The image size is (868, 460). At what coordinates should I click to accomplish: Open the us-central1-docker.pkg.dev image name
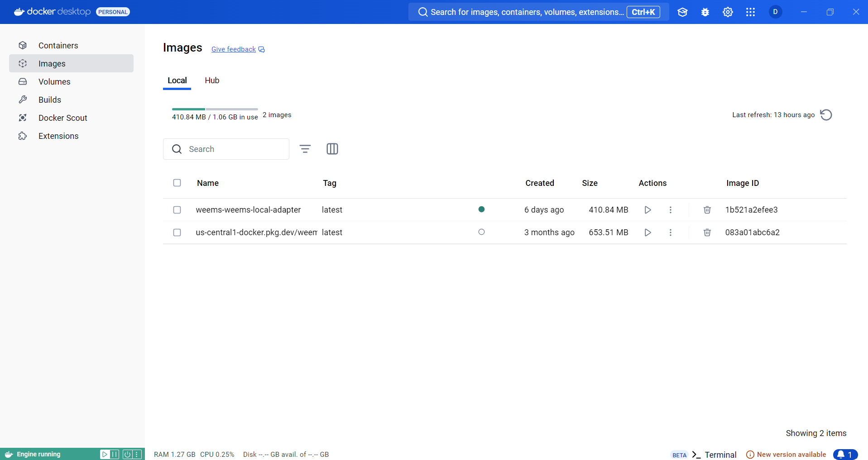(x=256, y=232)
